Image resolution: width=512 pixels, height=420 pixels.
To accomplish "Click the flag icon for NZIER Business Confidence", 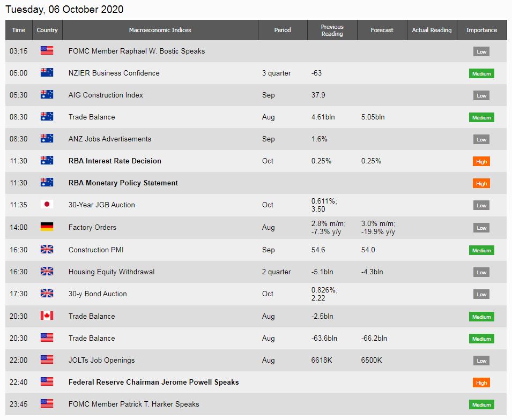I will [47, 72].
